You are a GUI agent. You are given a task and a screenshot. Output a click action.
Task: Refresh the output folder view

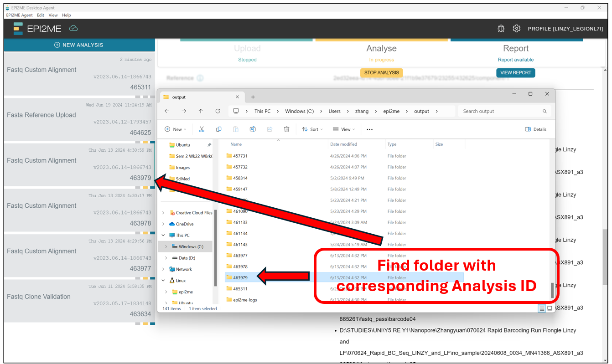click(218, 111)
